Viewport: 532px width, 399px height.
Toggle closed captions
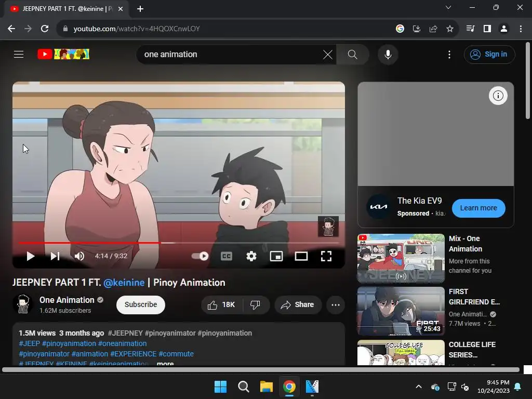pyautogui.click(x=227, y=256)
